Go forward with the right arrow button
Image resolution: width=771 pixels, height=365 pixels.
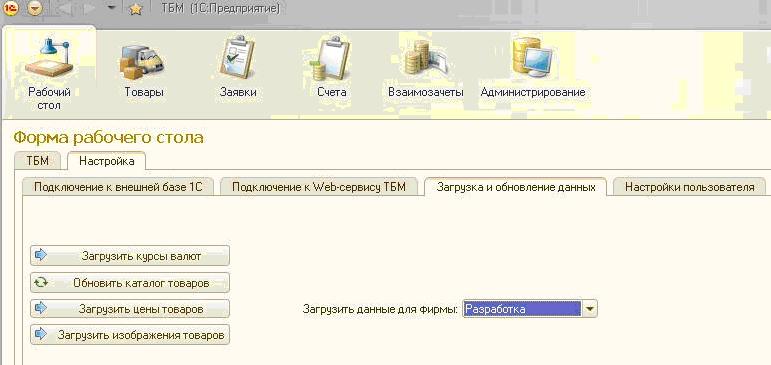pos(89,9)
